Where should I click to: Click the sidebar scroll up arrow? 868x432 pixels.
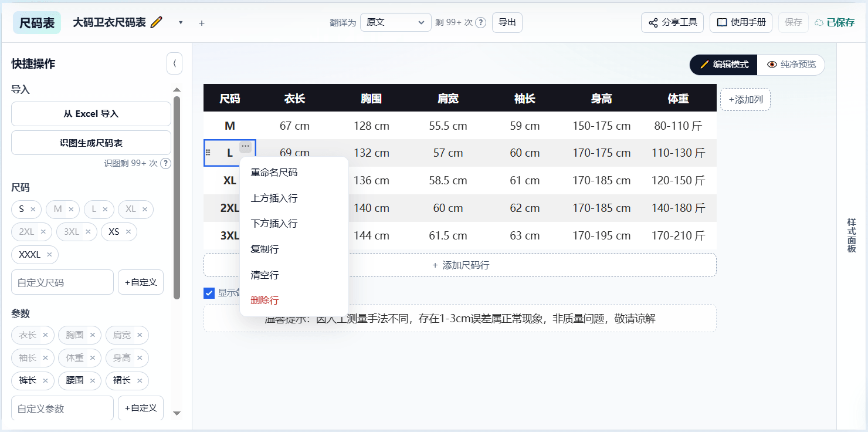pos(177,90)
